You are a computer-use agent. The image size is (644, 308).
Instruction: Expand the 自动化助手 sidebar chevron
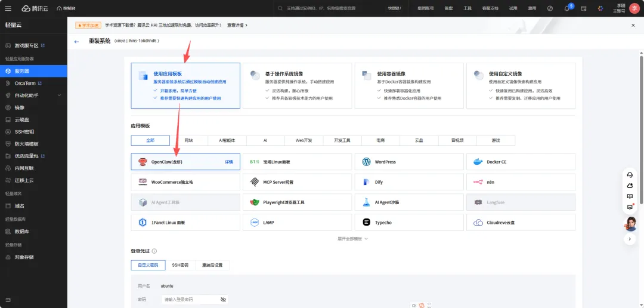tap(59, 96)
